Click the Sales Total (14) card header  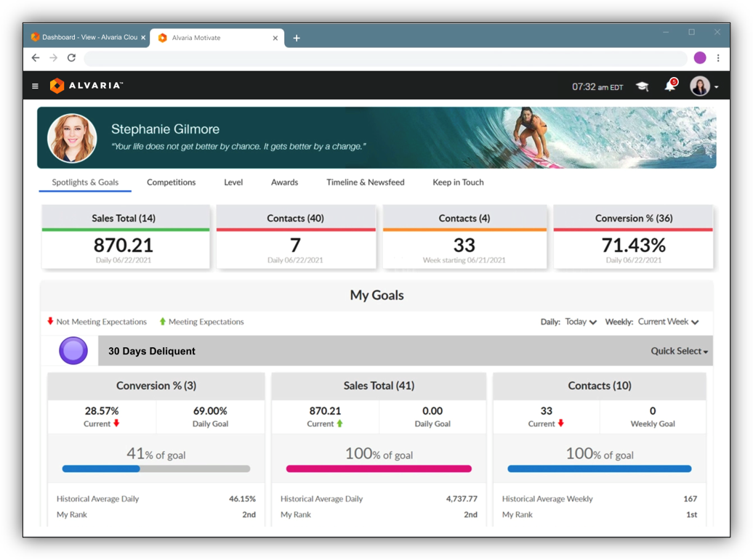pyautogui.click(x=125, y=218)
